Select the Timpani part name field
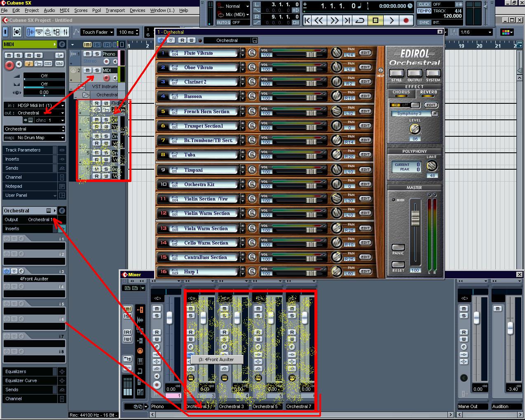Viewport: 525px width, 420px height. tap(204, 170)
